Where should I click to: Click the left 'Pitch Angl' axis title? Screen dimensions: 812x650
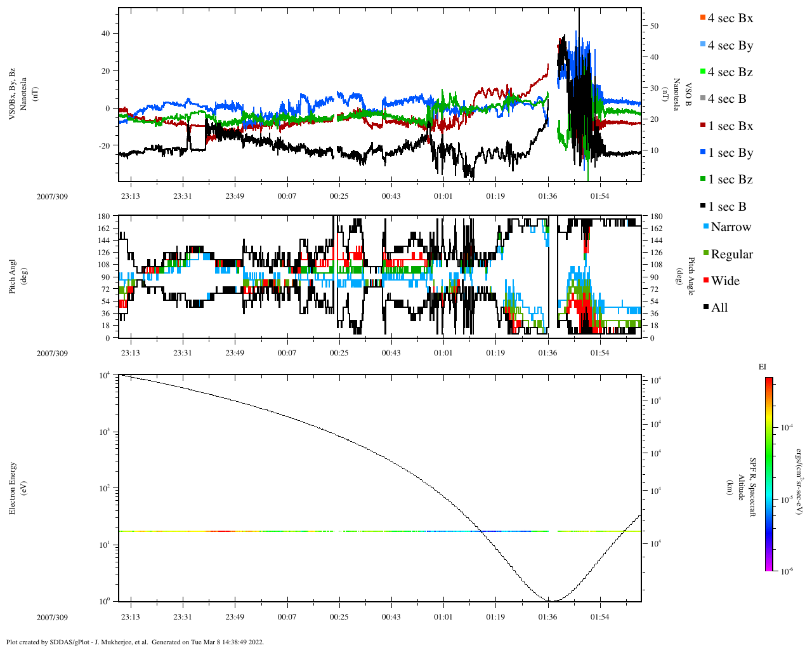(13, 276)
